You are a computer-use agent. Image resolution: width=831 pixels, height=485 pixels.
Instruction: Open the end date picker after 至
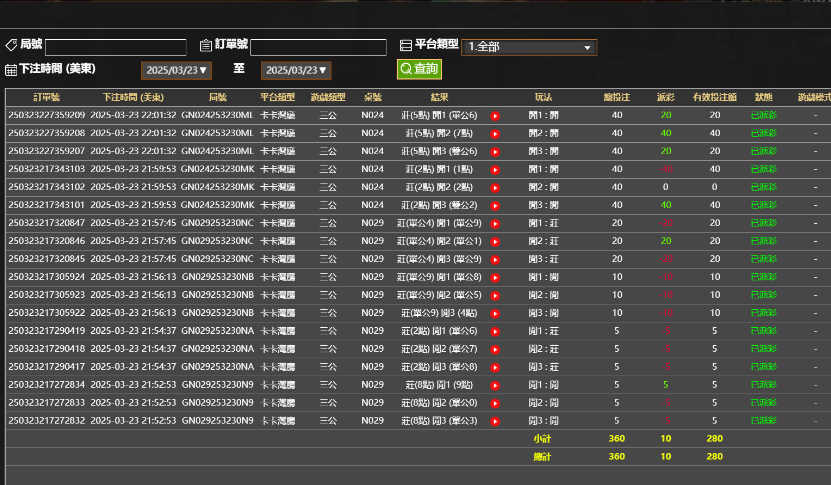(296, 70)
